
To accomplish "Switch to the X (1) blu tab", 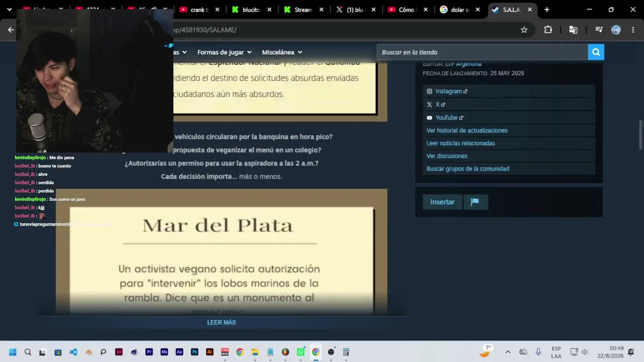I will pos(356,10).
